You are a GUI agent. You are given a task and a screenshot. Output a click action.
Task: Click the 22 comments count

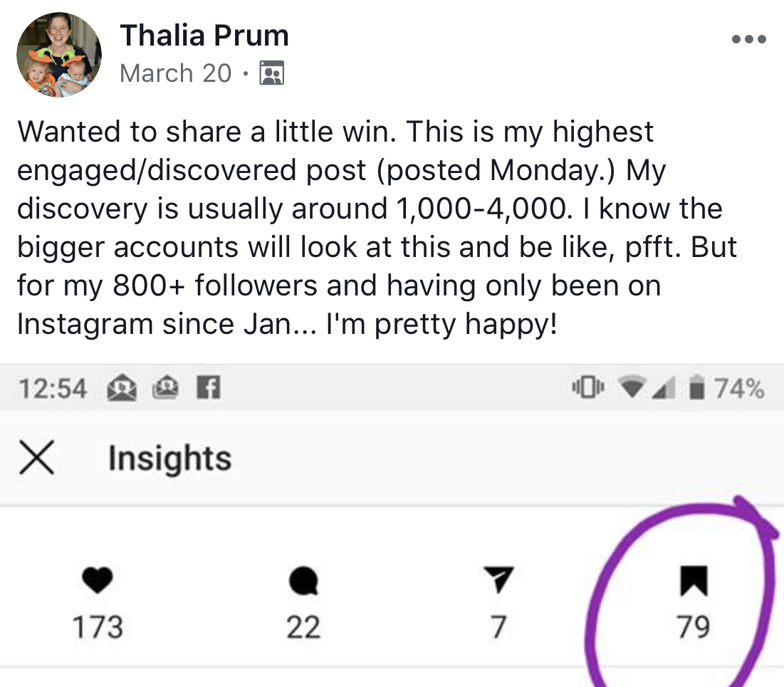click(303, 627)
